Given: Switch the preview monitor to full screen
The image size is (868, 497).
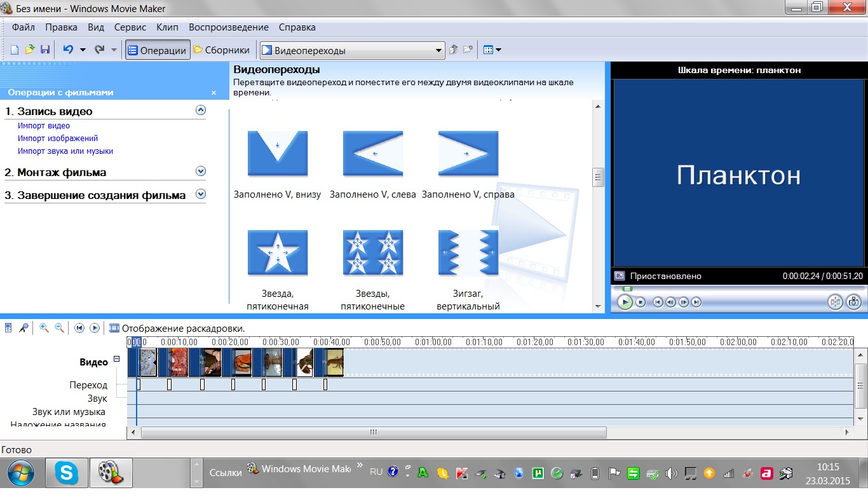Looking at the screenshot, I should pos(619,276).
